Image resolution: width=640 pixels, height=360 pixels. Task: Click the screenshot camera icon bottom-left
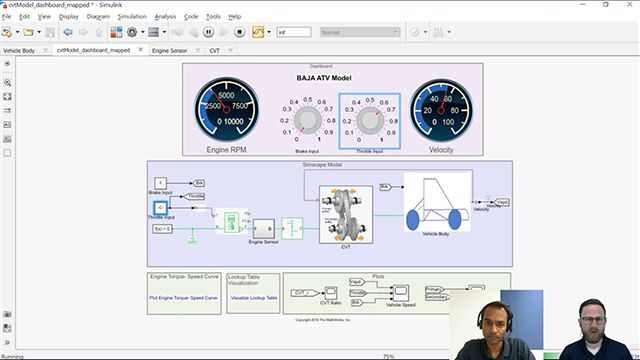pyautogui.click(x=7, y=314)
